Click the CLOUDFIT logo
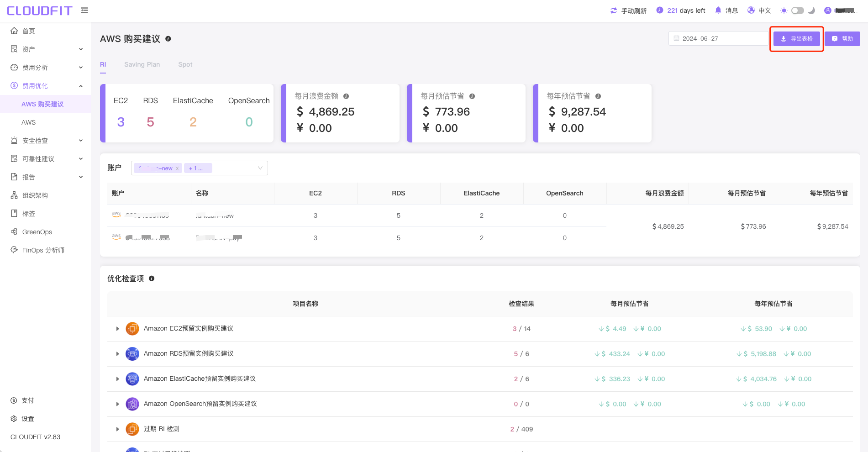Image resolution: width=868 pixels, height=452 pixels. (39, 11)
